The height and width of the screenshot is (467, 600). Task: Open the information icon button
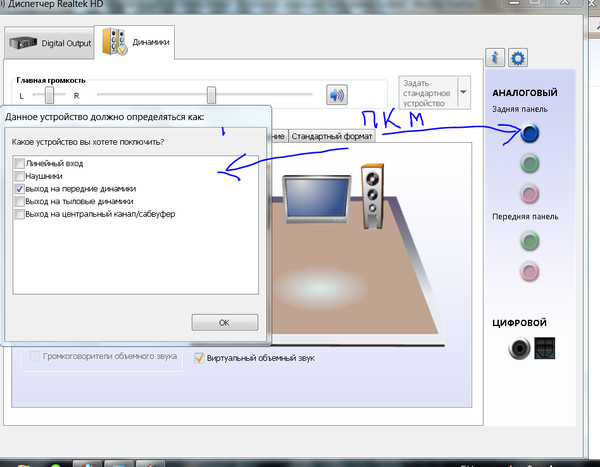tap(495, 58)
